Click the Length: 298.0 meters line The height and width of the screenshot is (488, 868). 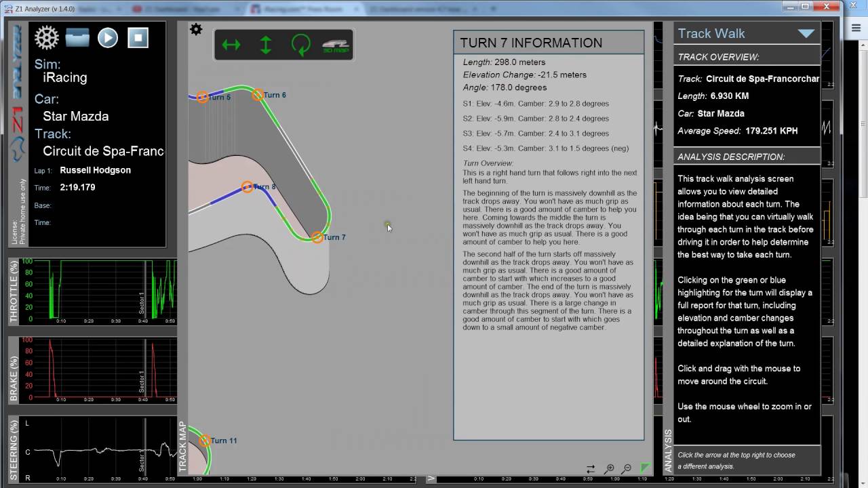[x=504, y=62]
